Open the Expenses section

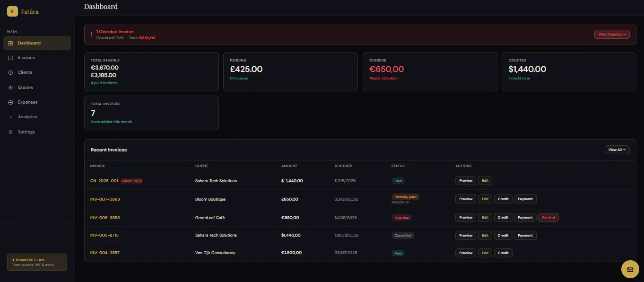[x=37, y=102]
